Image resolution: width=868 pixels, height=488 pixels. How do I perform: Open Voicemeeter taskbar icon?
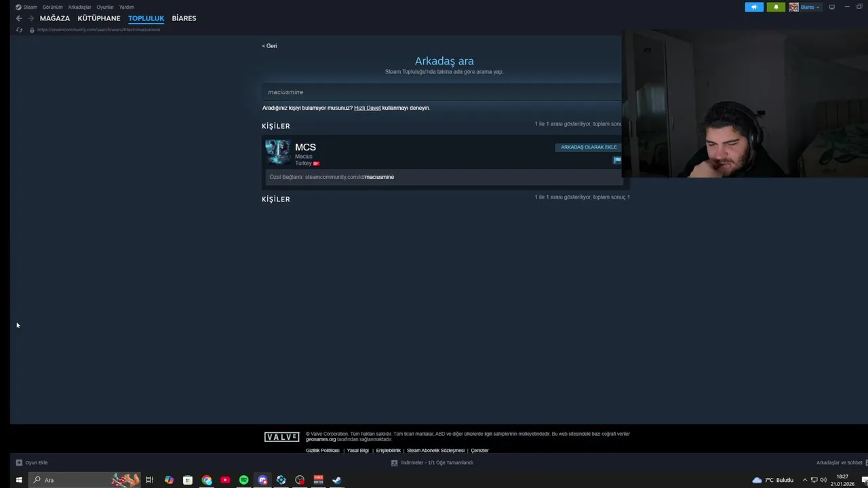[318, 480]
